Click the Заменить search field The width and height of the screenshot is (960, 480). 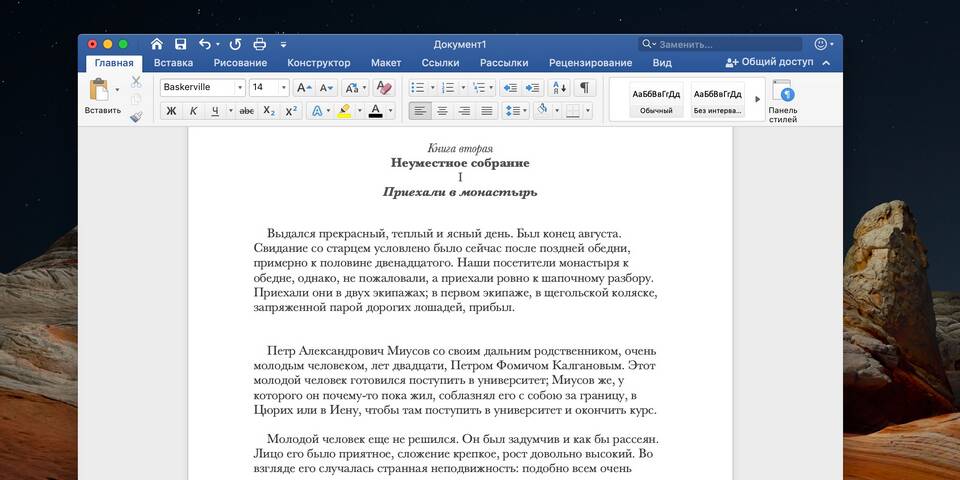720,44
